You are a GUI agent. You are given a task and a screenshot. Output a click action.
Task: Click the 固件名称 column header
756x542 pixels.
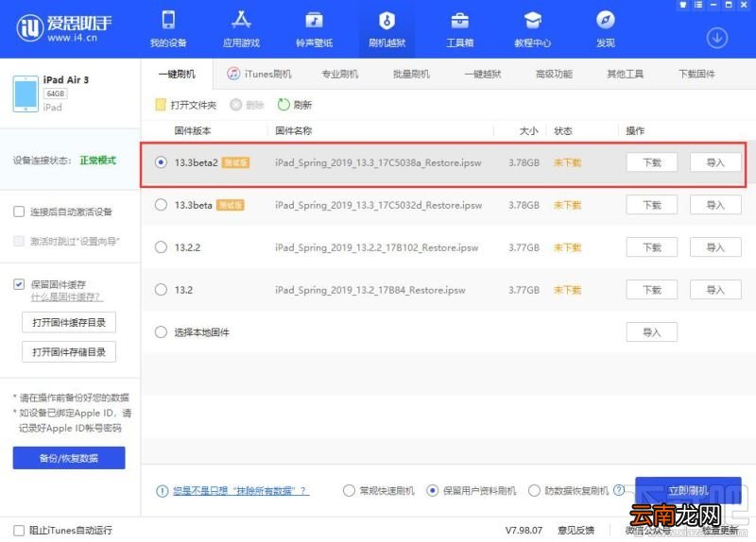pyautogui.click(x=294, y=130)
